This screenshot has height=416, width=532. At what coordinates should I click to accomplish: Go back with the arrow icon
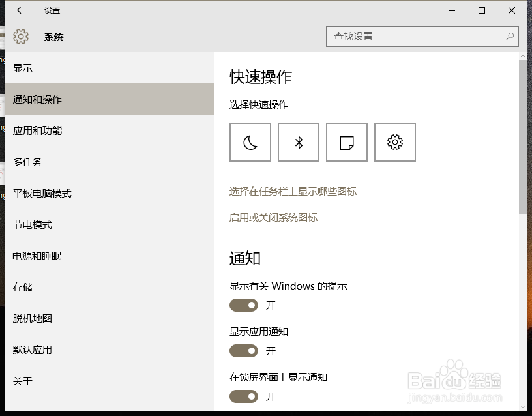[21, 10]
